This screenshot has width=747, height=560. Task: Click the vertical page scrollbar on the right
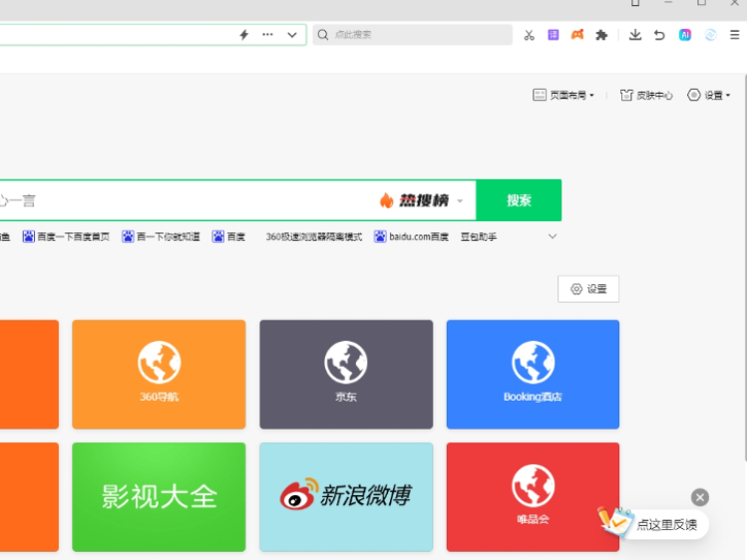click(744, 267)
